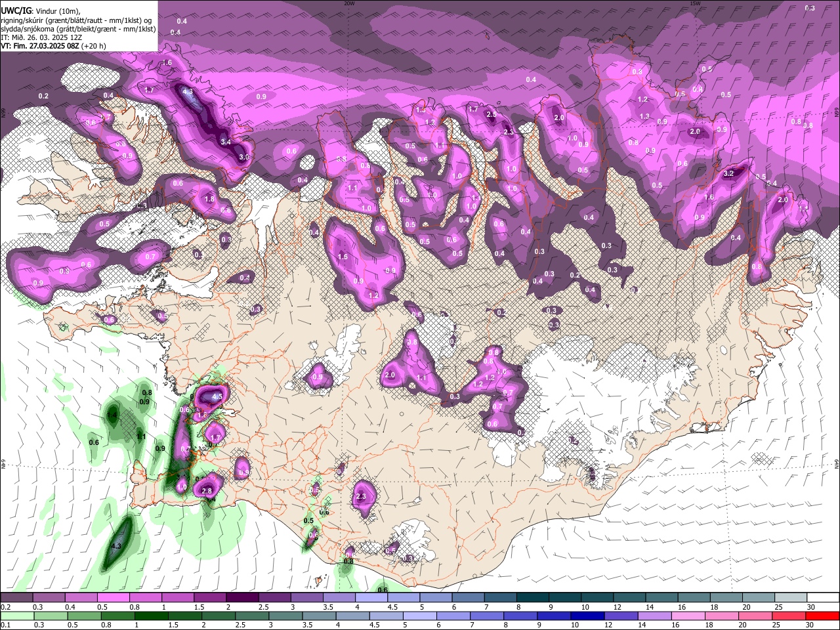Click the '3.0' snowfall value in the northwest
Screen dimensions: 840x630
pos(244,157)
